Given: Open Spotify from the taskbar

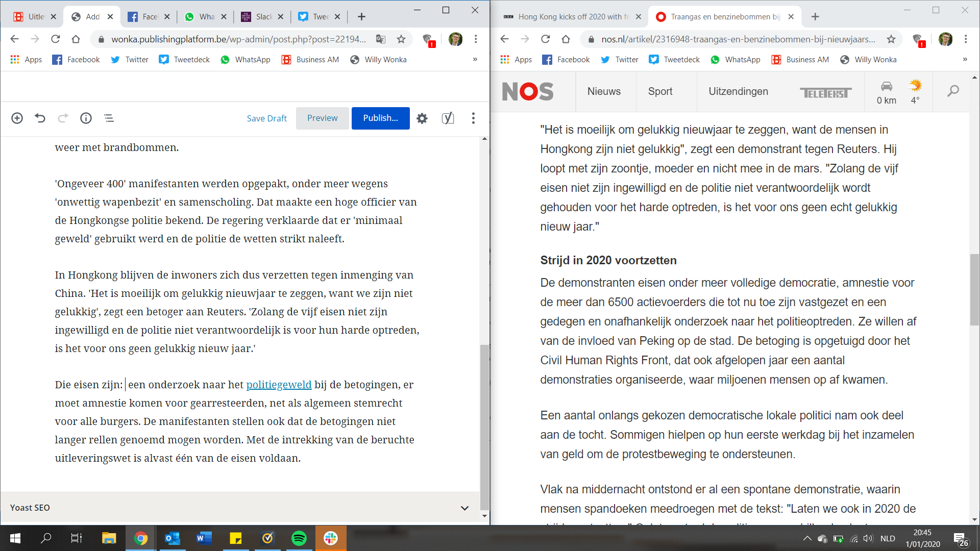Looking at the screenshot, I should pyautogui.click(x=299, y=538).
